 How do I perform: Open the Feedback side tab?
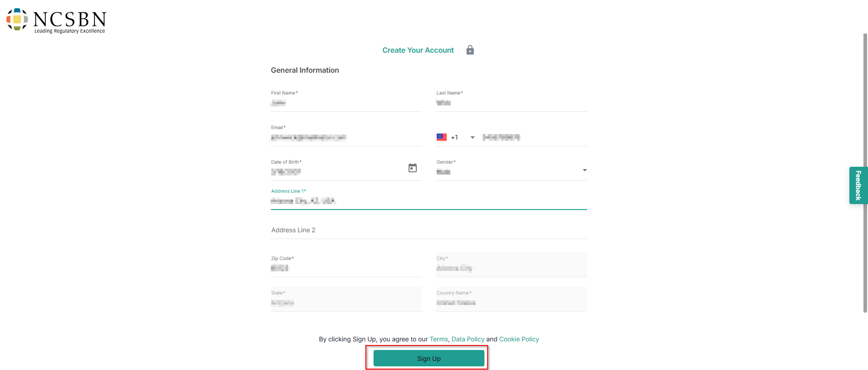[858, 185]
